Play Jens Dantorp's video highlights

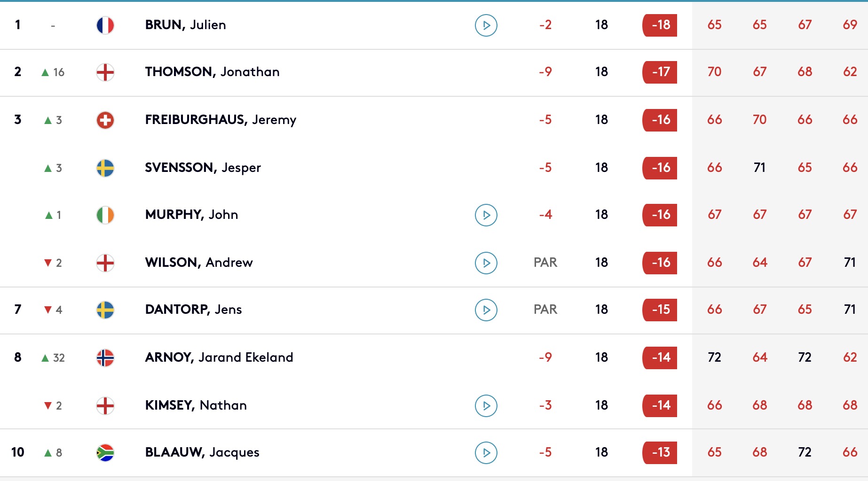(x=486, y=310)
